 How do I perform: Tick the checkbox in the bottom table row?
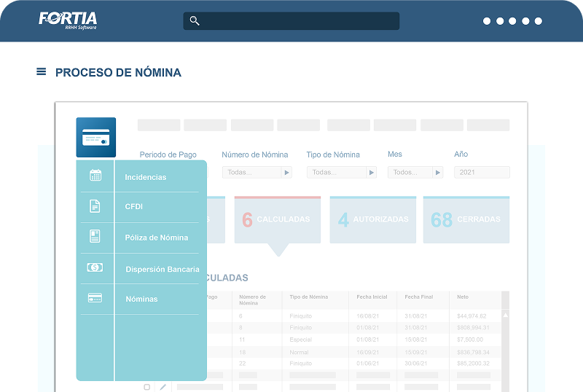point(147,387)
